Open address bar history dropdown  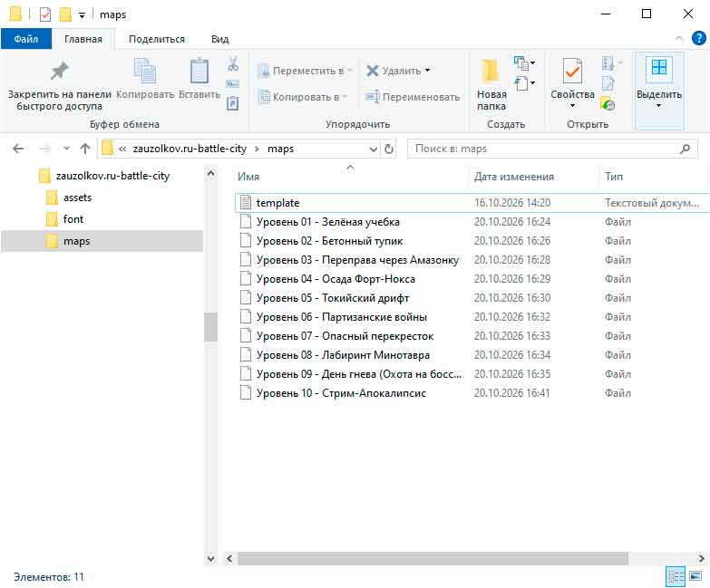(373, 149)
